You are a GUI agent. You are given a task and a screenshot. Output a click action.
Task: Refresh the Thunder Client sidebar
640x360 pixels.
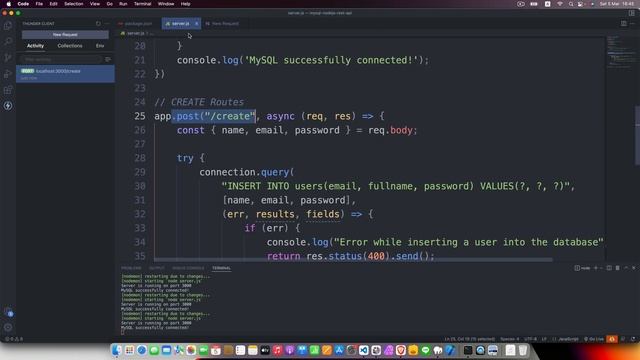98,24
